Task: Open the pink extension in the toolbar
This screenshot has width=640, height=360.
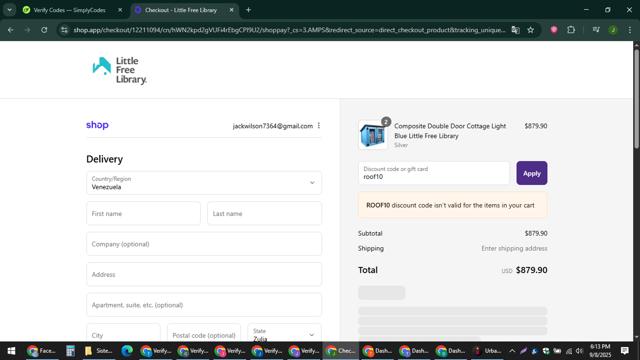Action: point(554,30)
